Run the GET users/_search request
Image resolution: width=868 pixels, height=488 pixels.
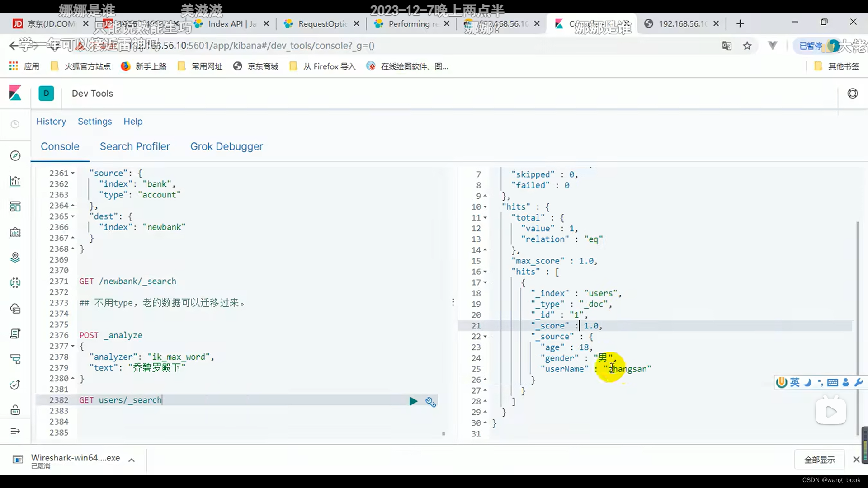point(413,401)
